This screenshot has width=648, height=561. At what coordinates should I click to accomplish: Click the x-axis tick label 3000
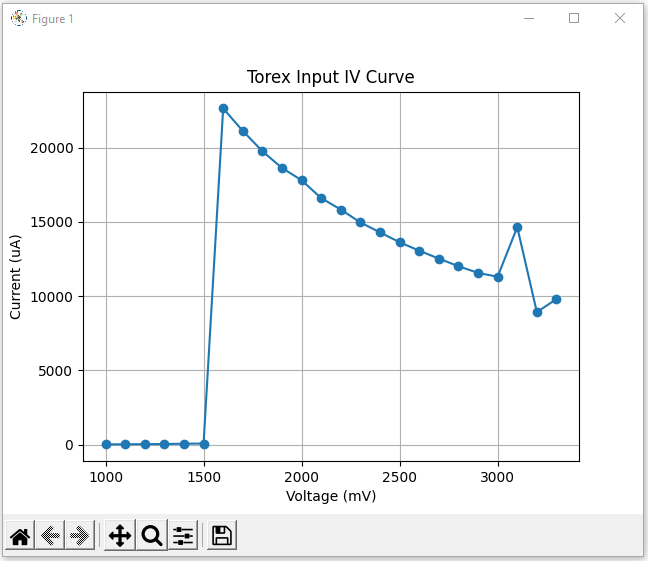pyautogui.click(x=497, y=477)
